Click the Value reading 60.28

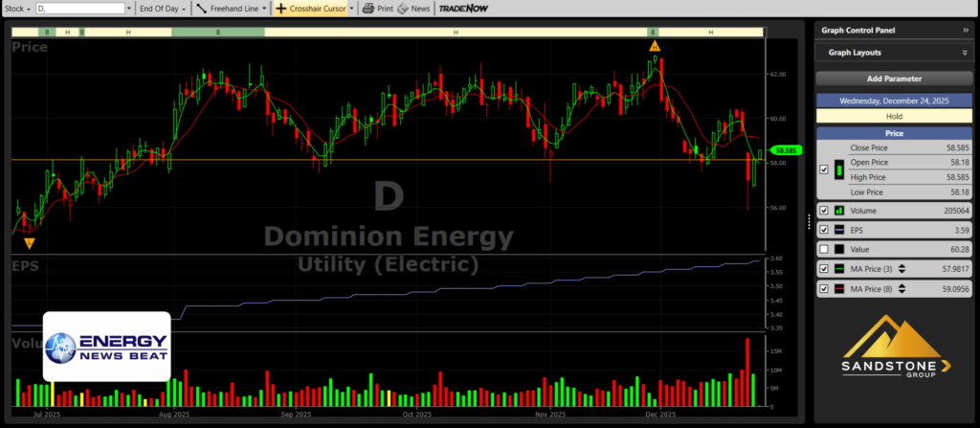pyautogui.click(x=960, y=249)
